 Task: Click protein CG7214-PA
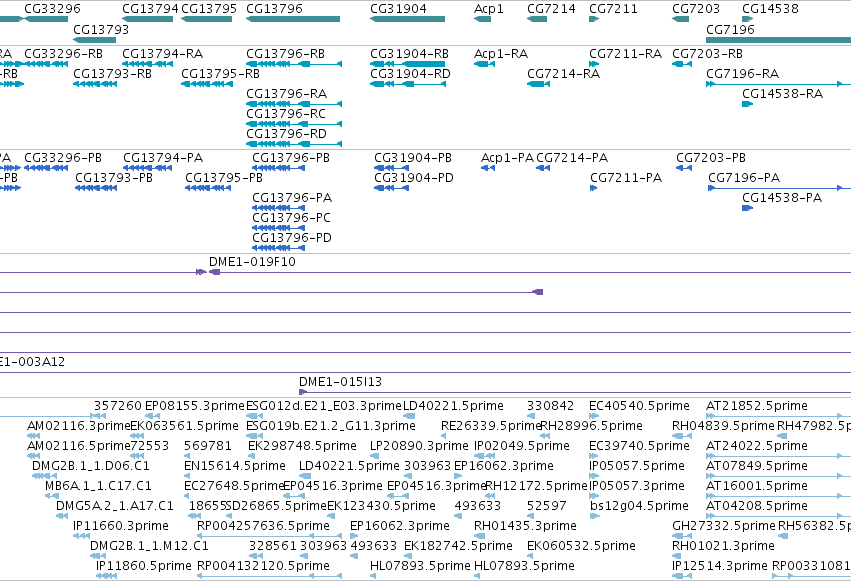(572, 158)
